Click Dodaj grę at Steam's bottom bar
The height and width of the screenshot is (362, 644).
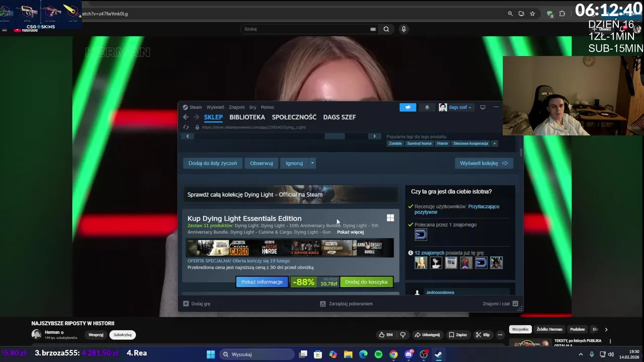pos(197,304)
